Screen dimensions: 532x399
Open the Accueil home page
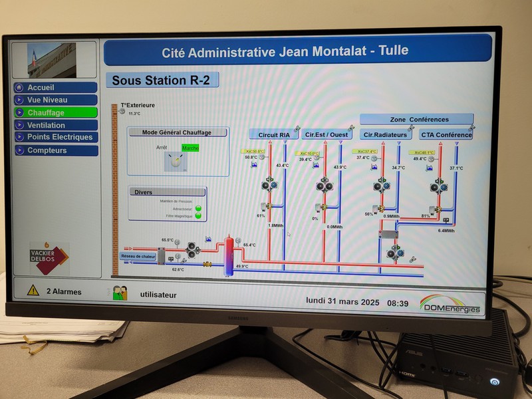[x=56, y=87]
